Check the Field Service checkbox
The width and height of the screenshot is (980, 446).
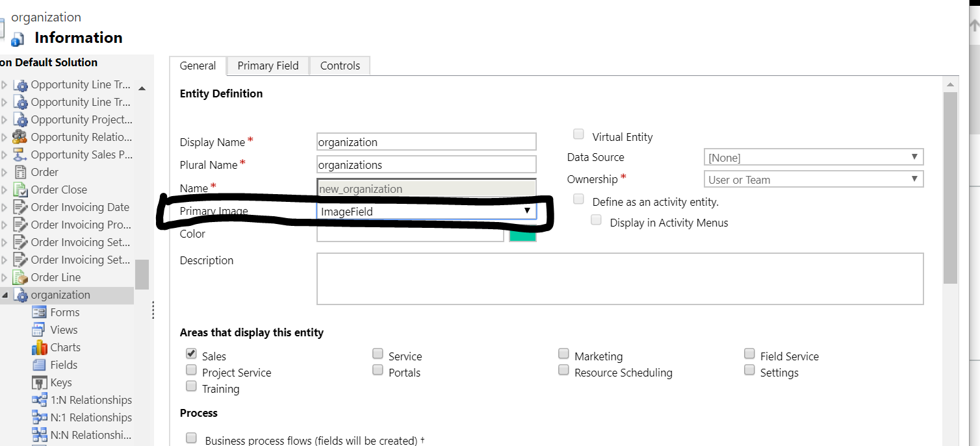click(749, 354)
